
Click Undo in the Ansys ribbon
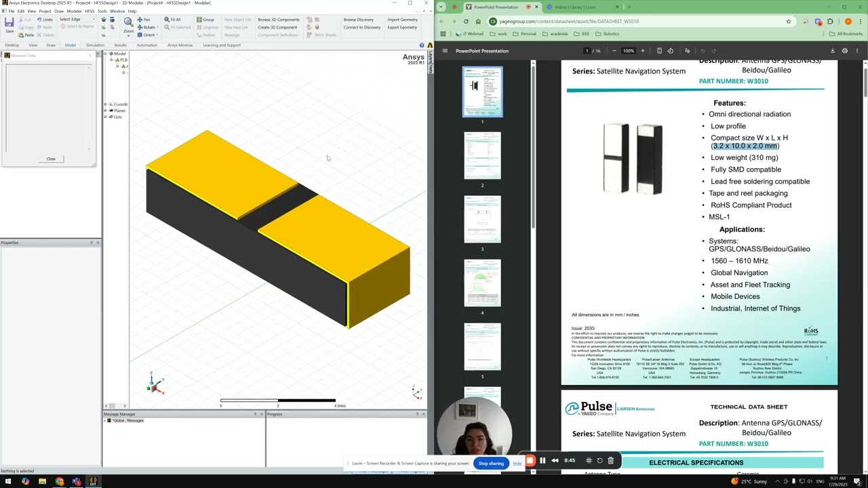point(45,20)
